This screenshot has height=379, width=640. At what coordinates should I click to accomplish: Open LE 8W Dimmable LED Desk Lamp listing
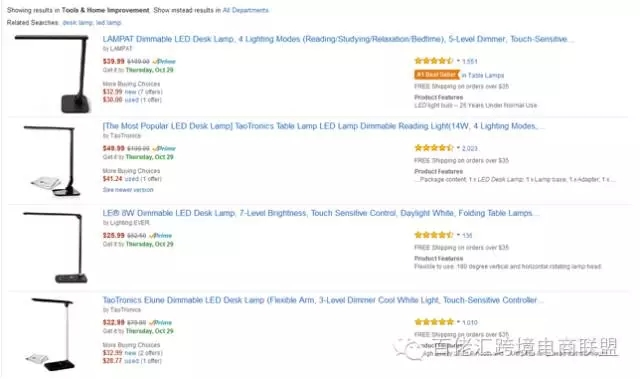321,213
